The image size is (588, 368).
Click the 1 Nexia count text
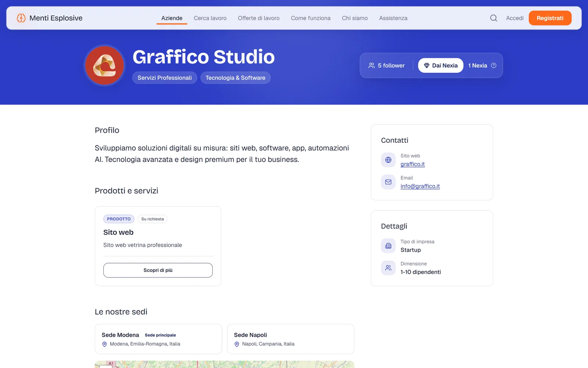[477, 66]
